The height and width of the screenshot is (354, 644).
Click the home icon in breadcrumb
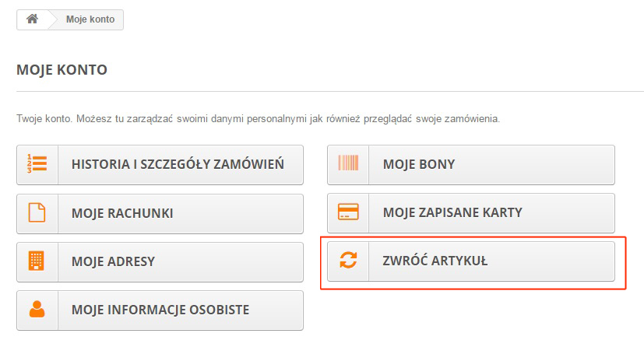32,19
